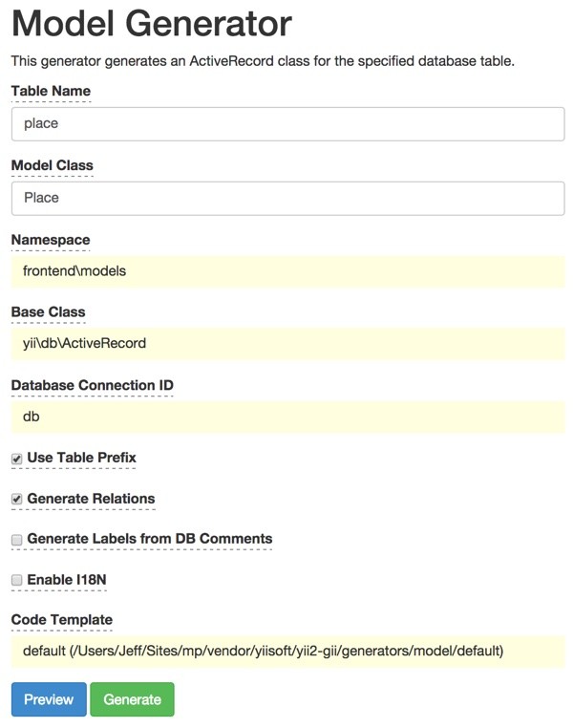Click the Base Class label
The width and height of the screenshot is (573, 728).
click(x=48, y=311)
